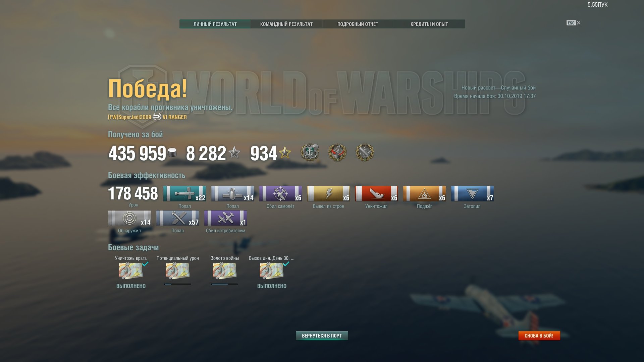Click the third achievement medal icon
644x362 pixels.
pyautogui.click(x=365, y=153)
